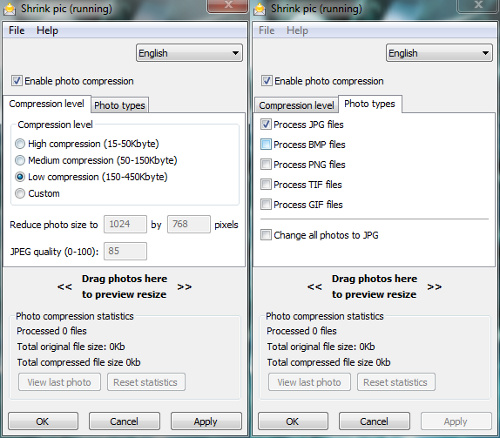The width and height of the screenshot is (500, 438).
Task: Click Cancel in the right window
Action: coord(374,421)
